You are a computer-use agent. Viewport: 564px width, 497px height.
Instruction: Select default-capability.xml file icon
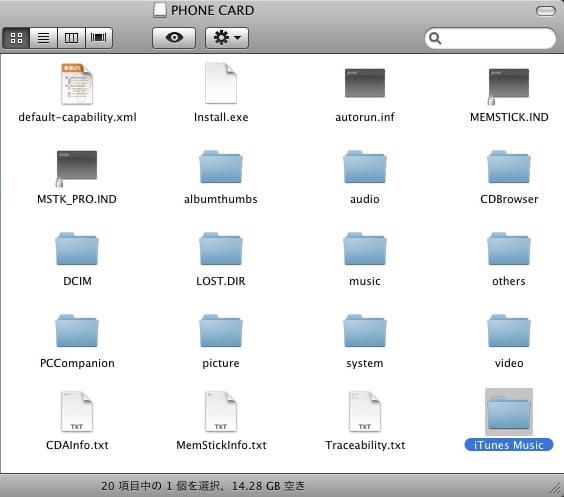click(77, 84)
